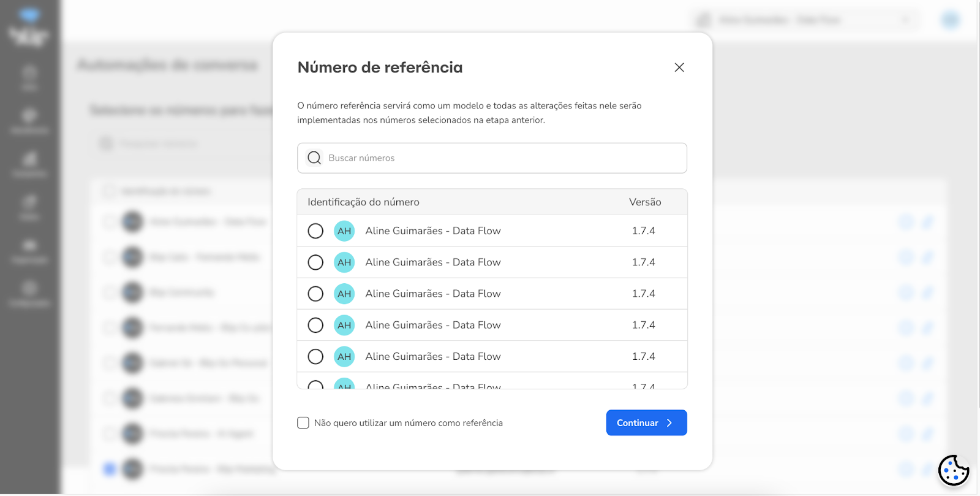
Task: Click the AH avatar in first row
Action: click(344, 231)
